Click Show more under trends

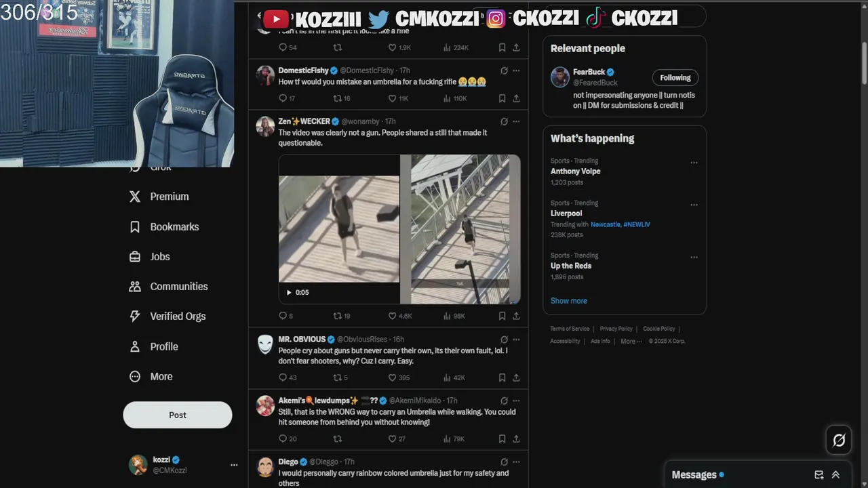point(569,301)
